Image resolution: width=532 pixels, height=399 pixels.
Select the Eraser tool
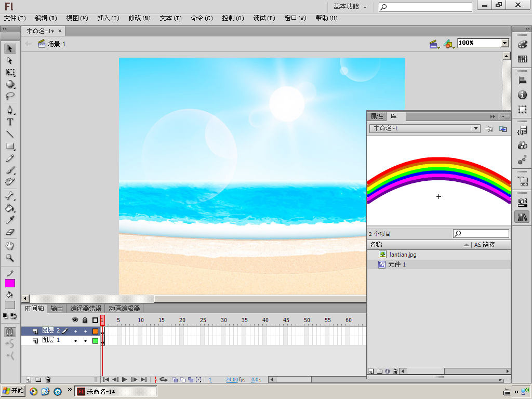tap(10, 232)
